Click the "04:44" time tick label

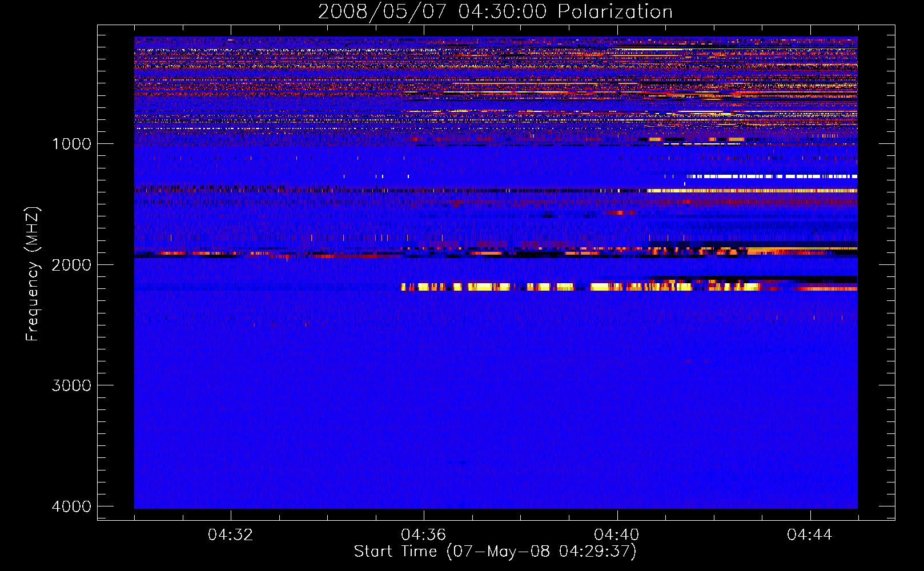click(x=810, y=535)
